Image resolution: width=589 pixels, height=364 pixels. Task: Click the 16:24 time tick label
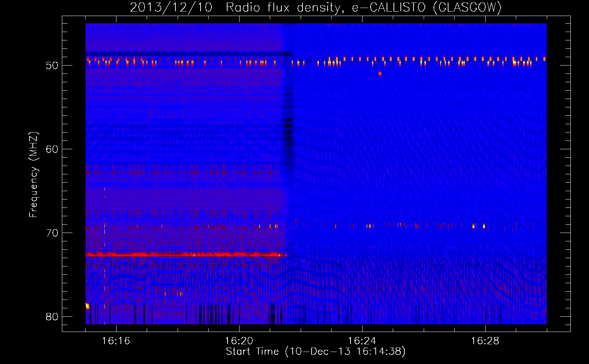click(x=362, y=341)
